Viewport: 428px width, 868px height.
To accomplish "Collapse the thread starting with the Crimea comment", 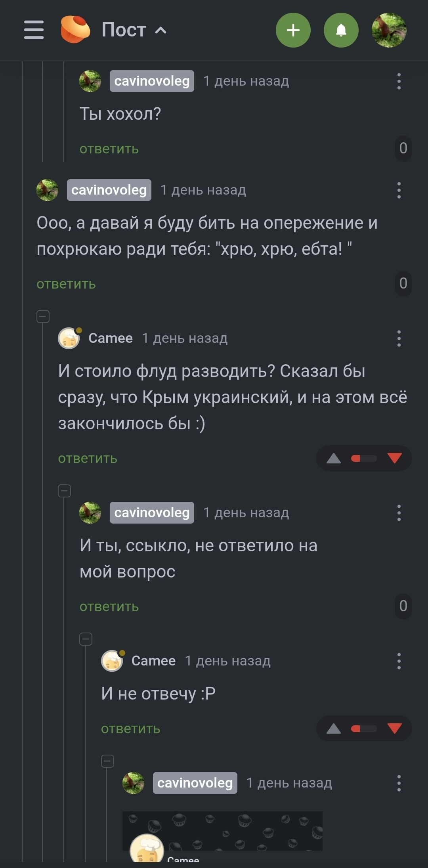I will pyautogui.click(x=43, y=316).
